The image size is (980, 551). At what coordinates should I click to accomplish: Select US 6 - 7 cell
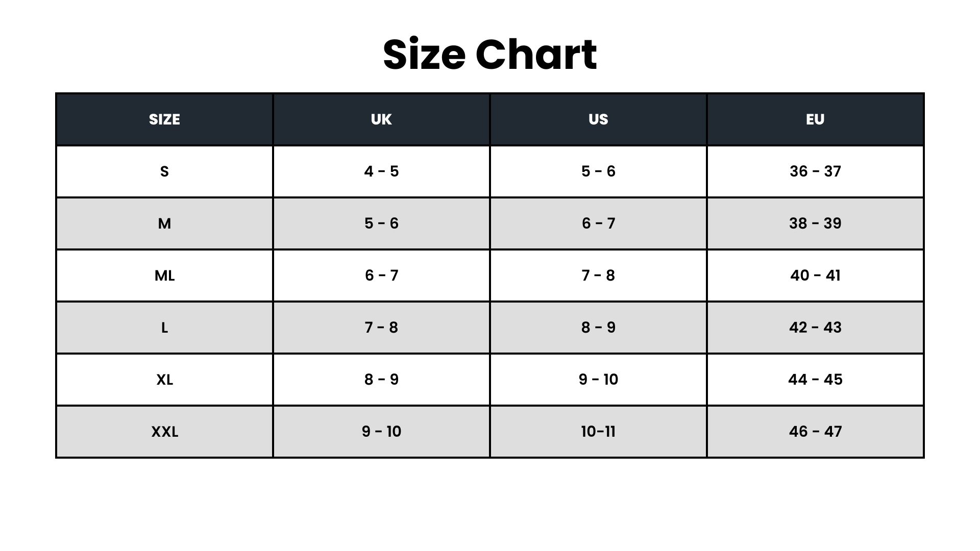(x=598, y=223)
